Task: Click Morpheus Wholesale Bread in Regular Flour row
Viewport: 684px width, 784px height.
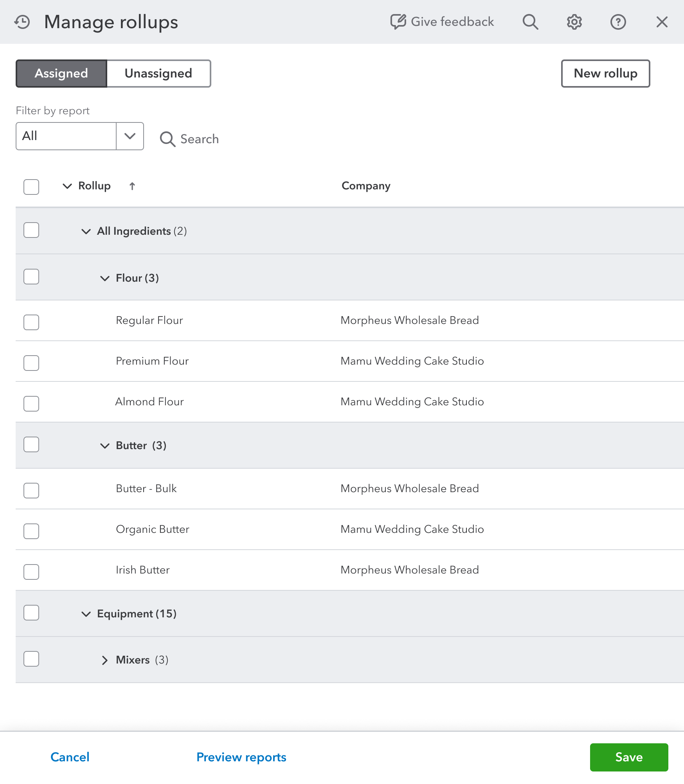Action: [x=410, y=320]
